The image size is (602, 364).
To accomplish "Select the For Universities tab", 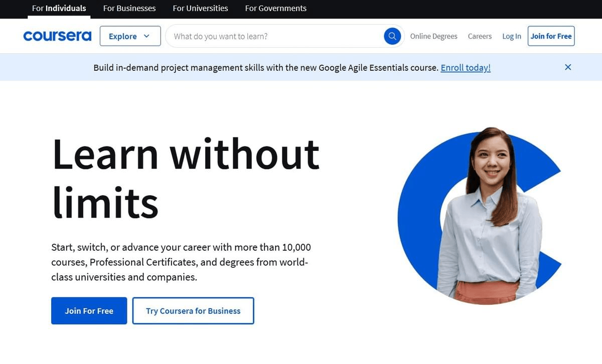I will pos(200,8).
